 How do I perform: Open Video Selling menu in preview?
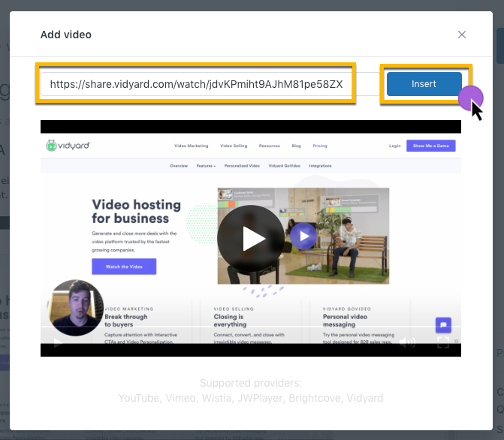coord(234,146)
